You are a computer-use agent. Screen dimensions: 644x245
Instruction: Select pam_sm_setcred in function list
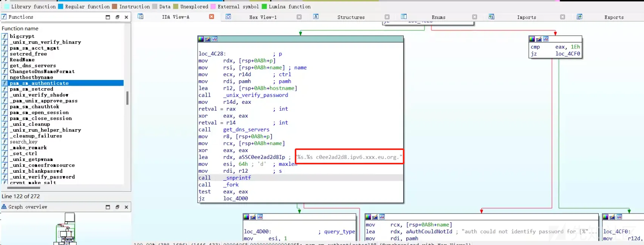(31, 89)
